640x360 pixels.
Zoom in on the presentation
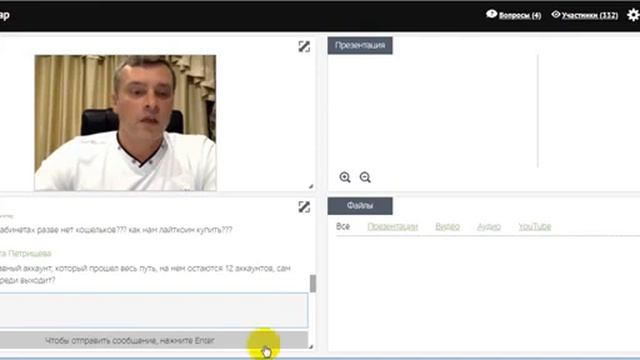pos(345,177)
